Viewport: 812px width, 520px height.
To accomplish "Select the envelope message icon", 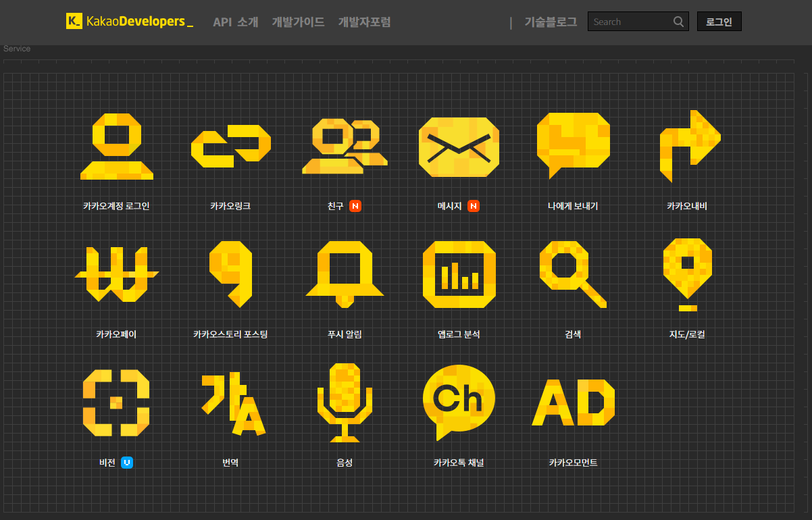I will click(x=459, y=147).
